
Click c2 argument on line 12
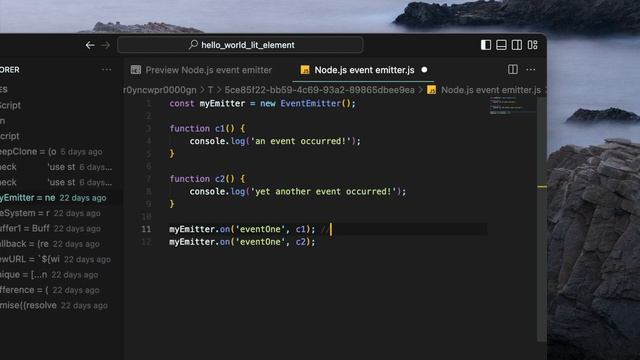click(x=300, y=242)
